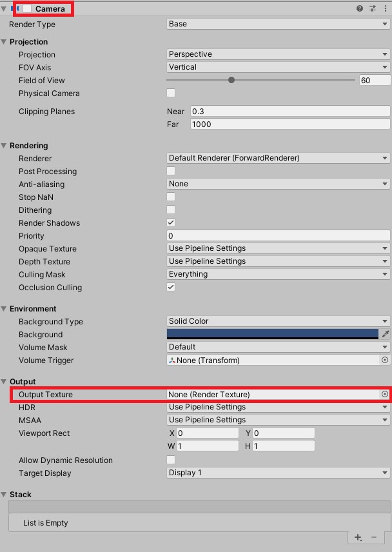Uncheck Render Shadows checkbox
The width and height of the screenshot is (392, 552).
pos(171,222)
